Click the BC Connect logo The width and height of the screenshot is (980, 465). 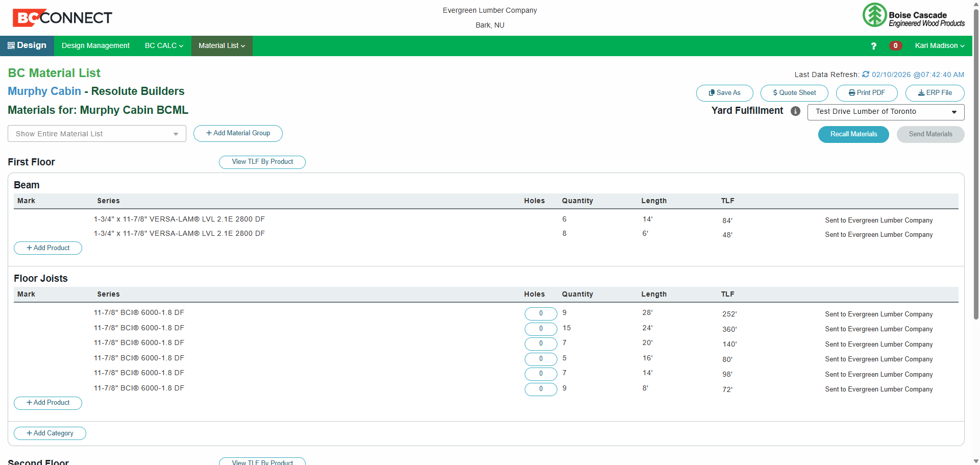[62, 18]
